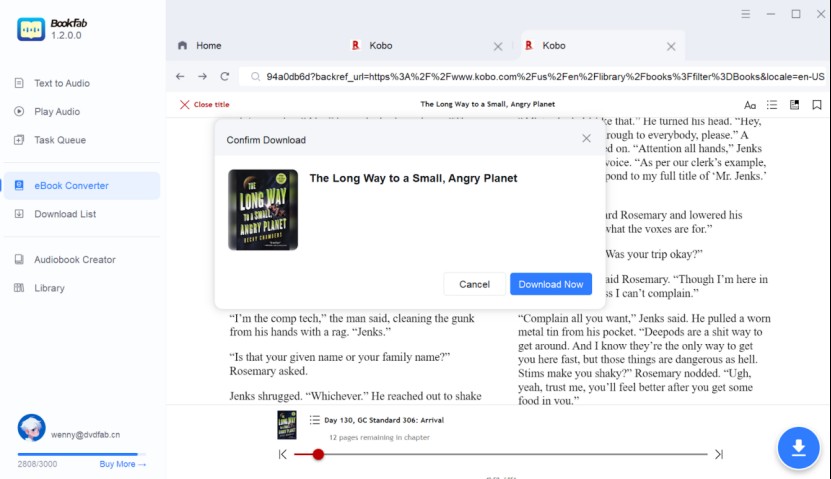The height and width of the screenshot is (479, 831).
Task: Open Task Queue in sidebar
Action: click(60, 140)
